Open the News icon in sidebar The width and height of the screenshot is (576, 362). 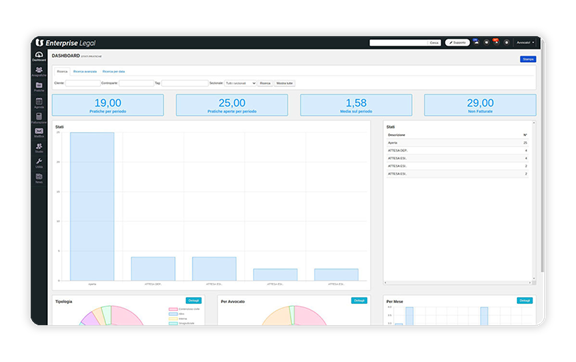(39, 178)
